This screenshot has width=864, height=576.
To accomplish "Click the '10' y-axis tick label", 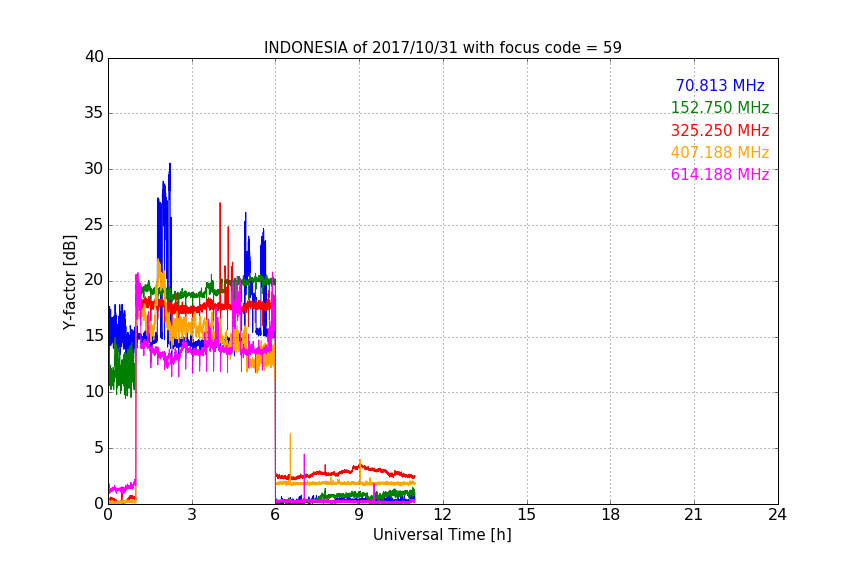I will pyautogui.click(x=94, y=392).
